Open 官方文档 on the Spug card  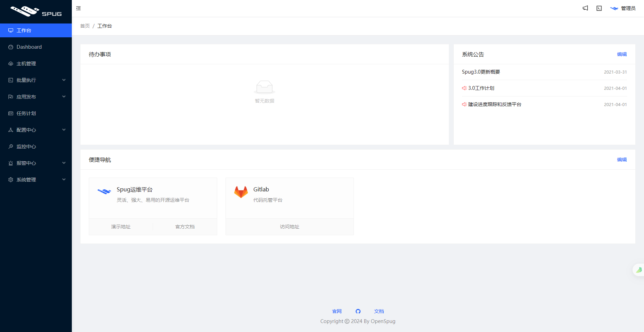coord(185,227)
